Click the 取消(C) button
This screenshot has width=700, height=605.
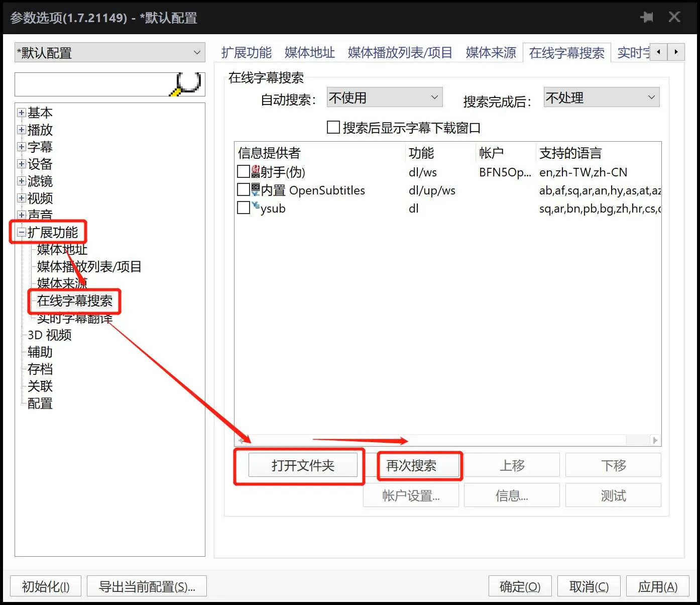tap(589, 586)
